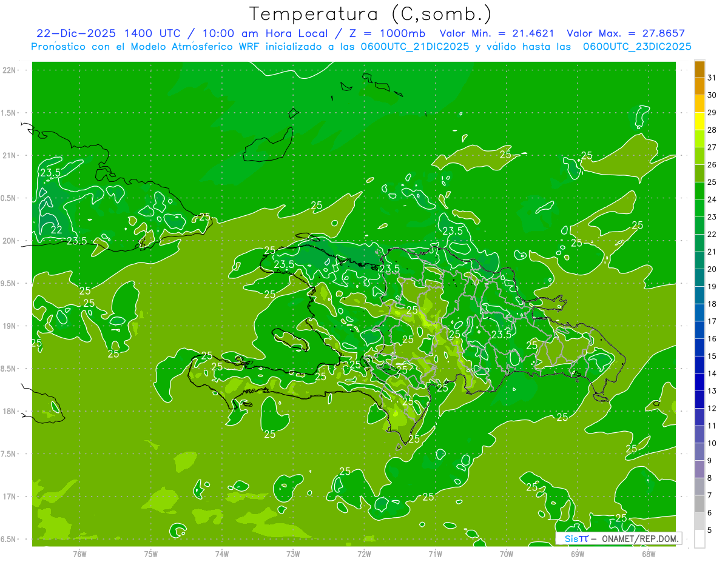Click the '68W' longitude axis label
This screenshot has width=728, height=562.
click(x=649, y=554)
